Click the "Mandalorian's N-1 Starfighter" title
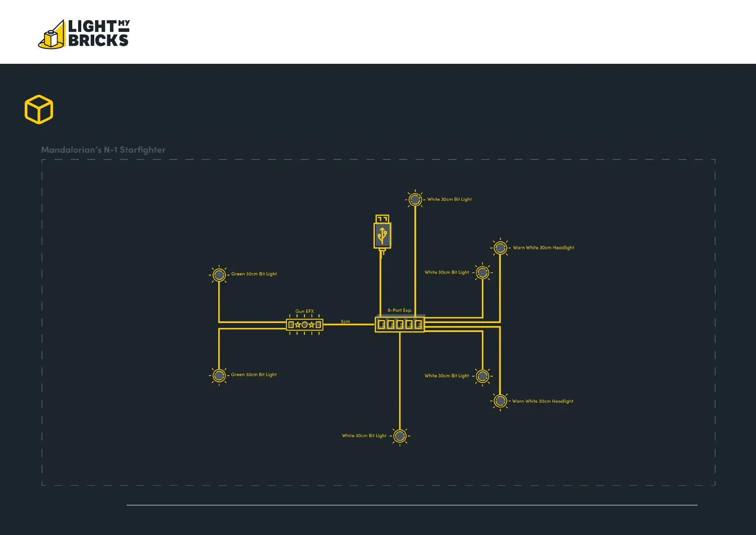 pos(103,150)
